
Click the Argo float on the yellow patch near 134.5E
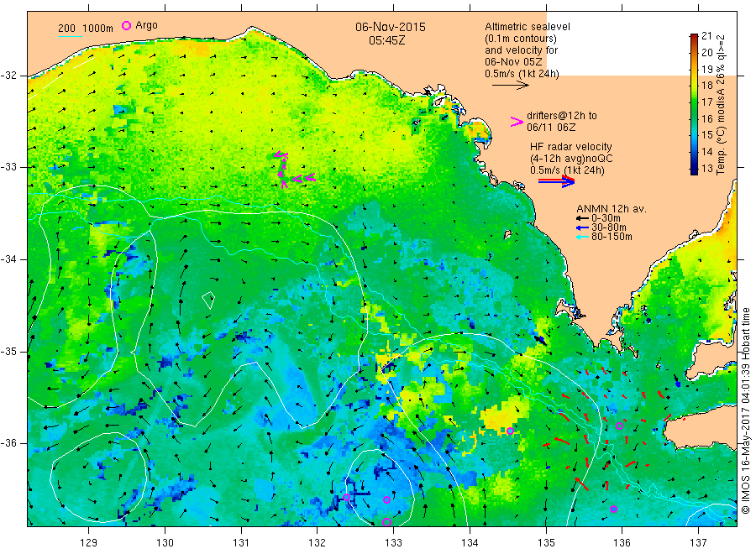click(510, 431)
